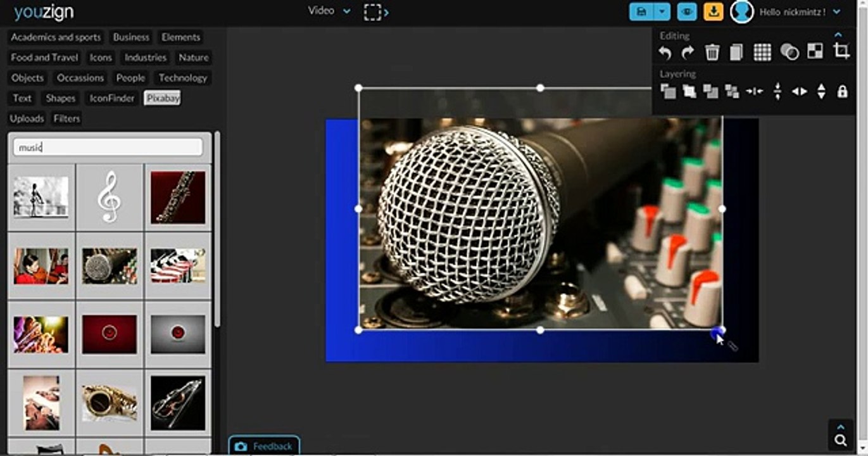Click the magnifier zoom icon
This screenshot has height=456, width=868.
coord(841,440)
